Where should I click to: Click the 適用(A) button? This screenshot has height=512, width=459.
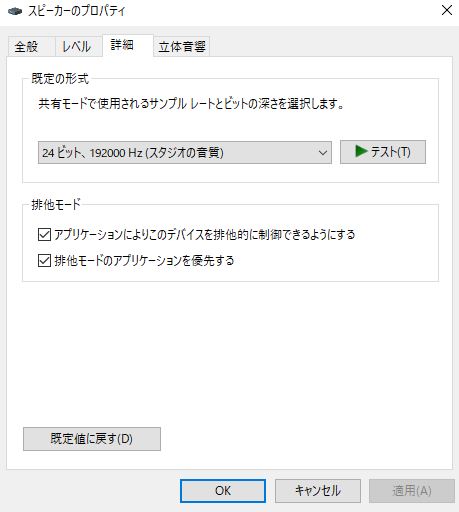pos(412,491)
